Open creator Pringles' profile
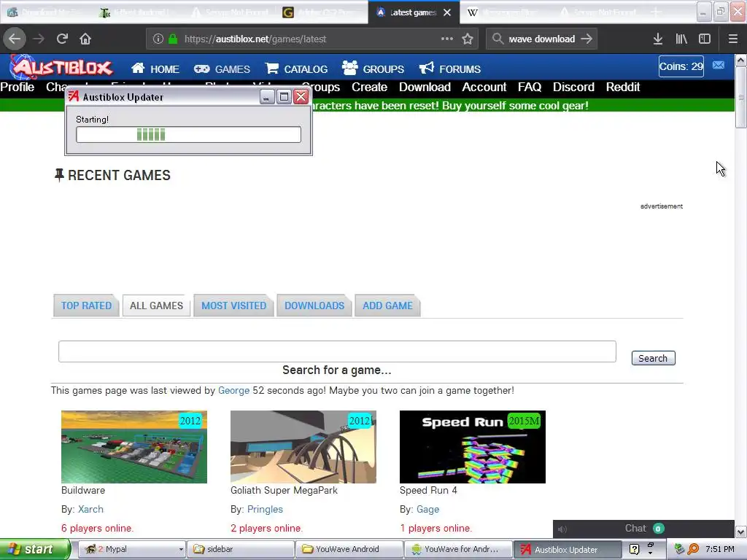 click(x=265, y=509)
